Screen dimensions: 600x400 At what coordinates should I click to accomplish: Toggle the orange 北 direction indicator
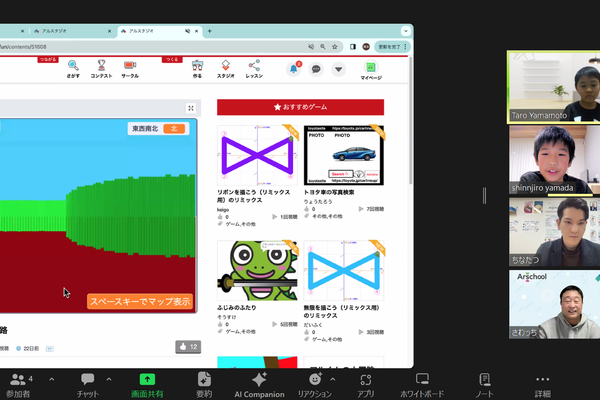click(174, 129)
